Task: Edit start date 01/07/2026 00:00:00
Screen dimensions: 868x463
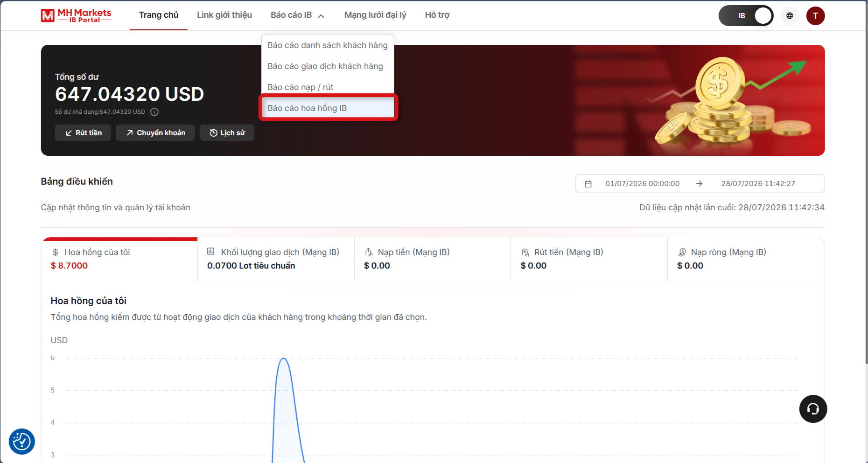Action: (x=643, y=184)
